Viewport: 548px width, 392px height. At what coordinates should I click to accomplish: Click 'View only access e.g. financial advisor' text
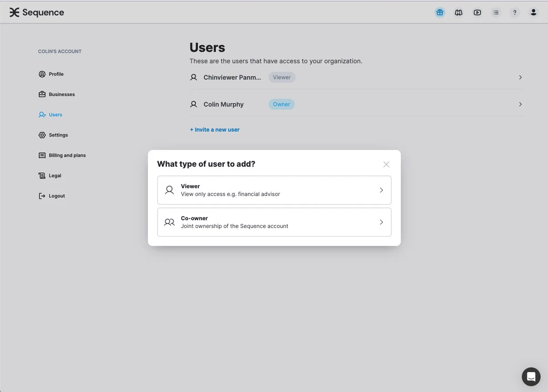click(231, 194)
